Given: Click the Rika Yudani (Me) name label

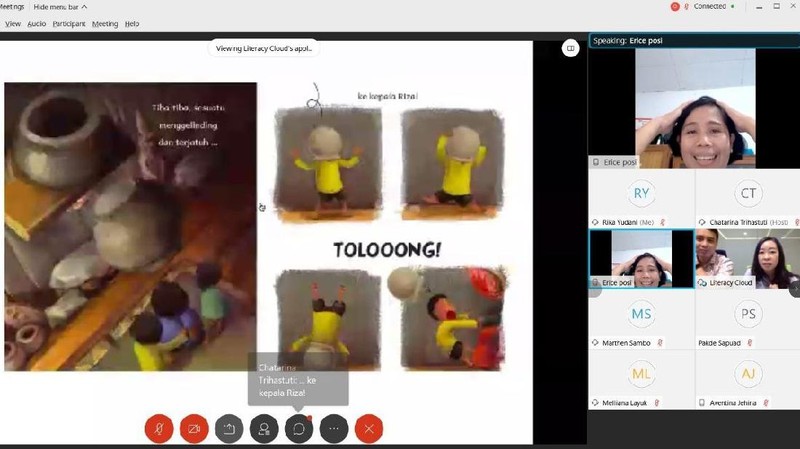Looking at the screenshot, I should [628, 222].
